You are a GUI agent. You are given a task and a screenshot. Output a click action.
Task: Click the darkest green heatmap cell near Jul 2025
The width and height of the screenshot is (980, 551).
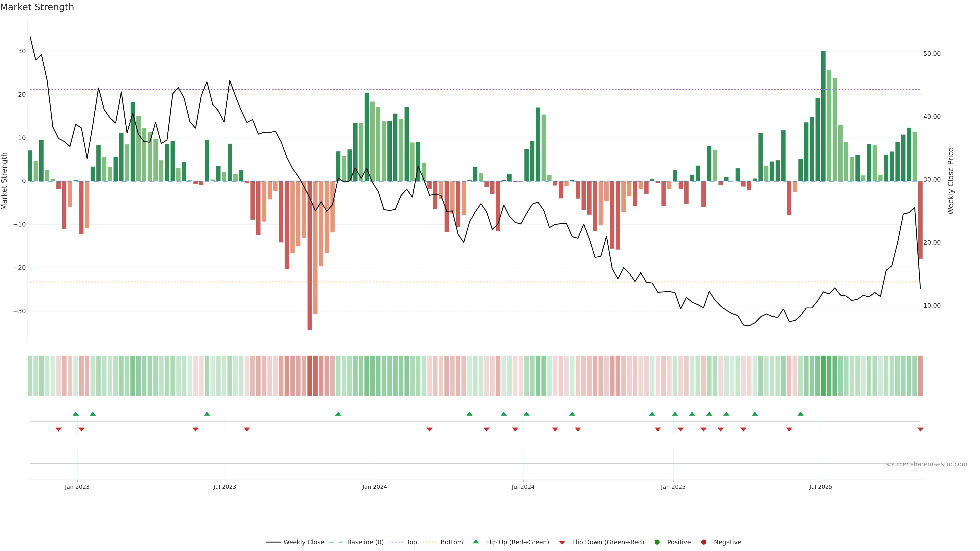point(823,376)
